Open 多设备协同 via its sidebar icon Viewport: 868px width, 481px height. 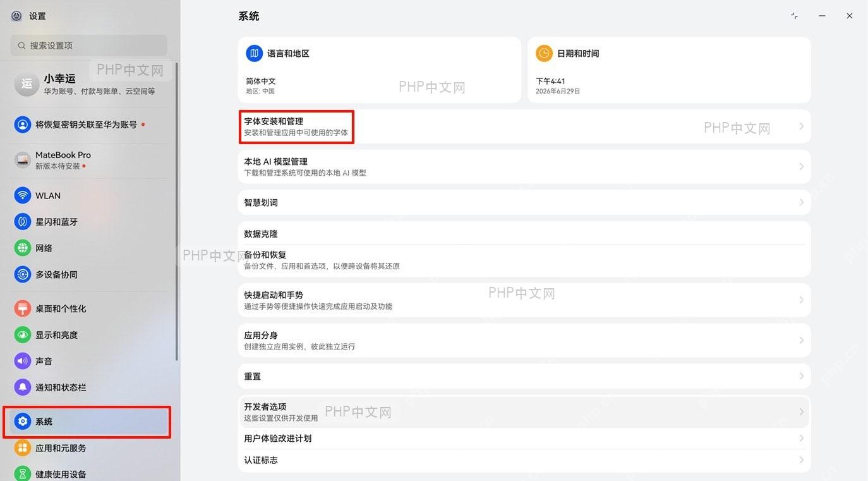click(23, 274)
